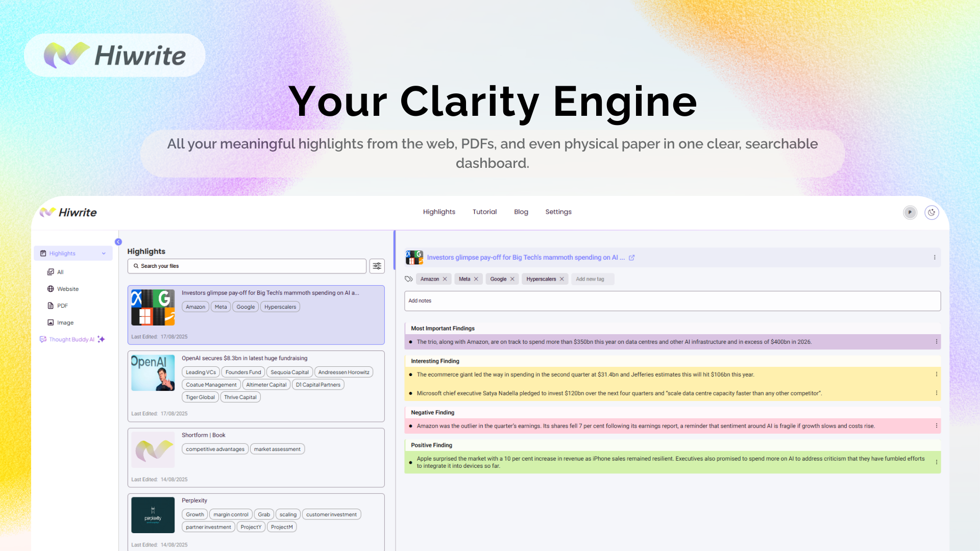This screenshot has height=551, width=980.
Task: Open the Big Tech article thumbnail in list
Action: [x=153, y=307]
